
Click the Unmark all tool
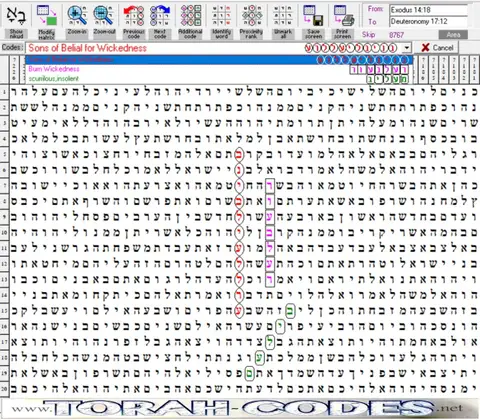point(283,21)
